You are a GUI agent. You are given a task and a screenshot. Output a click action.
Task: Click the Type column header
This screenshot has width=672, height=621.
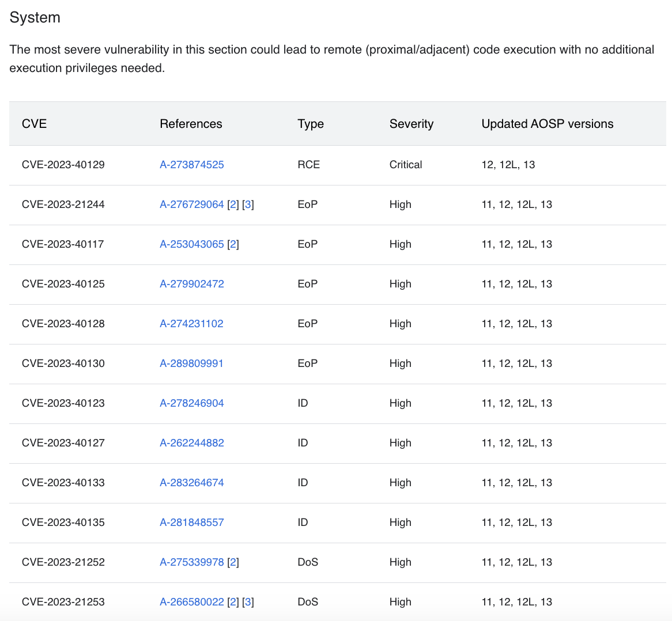[311, 124]
